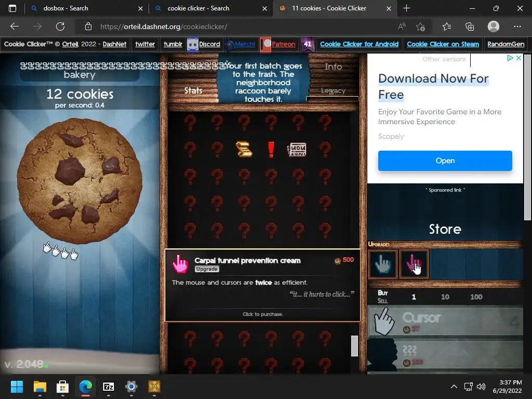Open the RandomGen link
Screen dimensions: 532x399
pos(506,44)
